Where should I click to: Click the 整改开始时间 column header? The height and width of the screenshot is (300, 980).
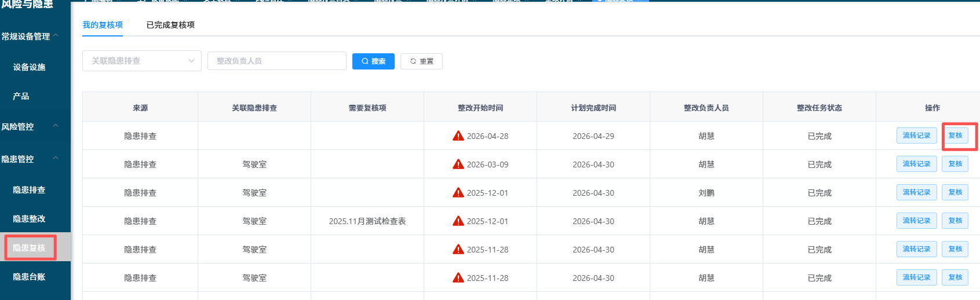pos(480,108)
